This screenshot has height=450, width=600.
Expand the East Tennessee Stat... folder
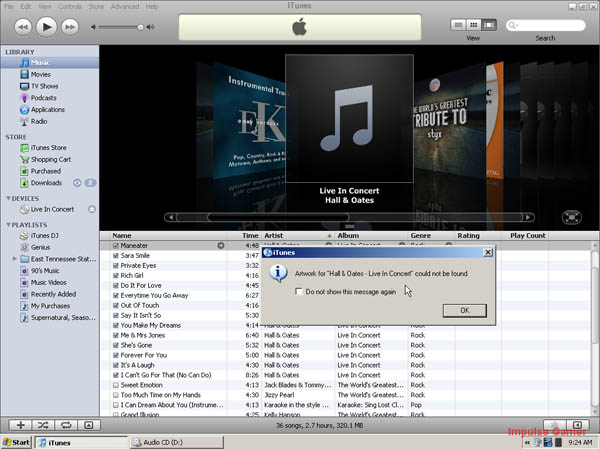(15, 259)
